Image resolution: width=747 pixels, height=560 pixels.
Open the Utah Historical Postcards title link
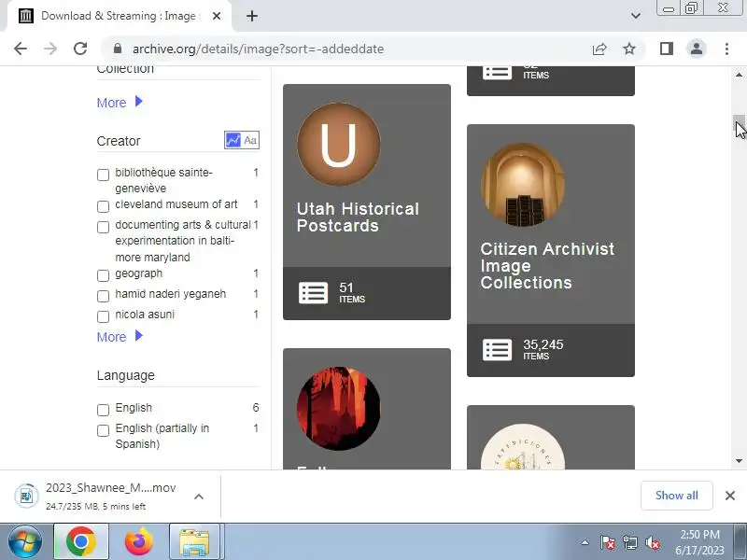[358, 217]
